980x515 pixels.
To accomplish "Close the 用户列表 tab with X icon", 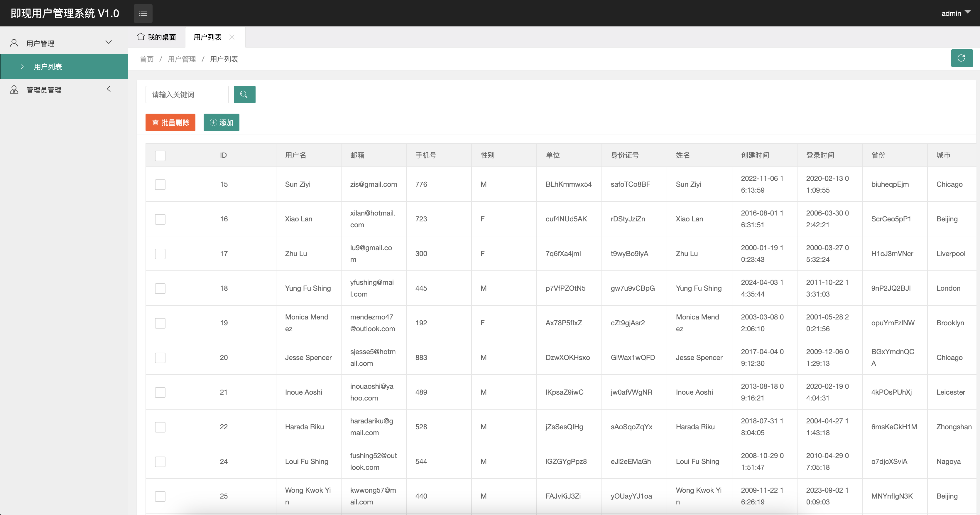I will [x=232, y=37].
